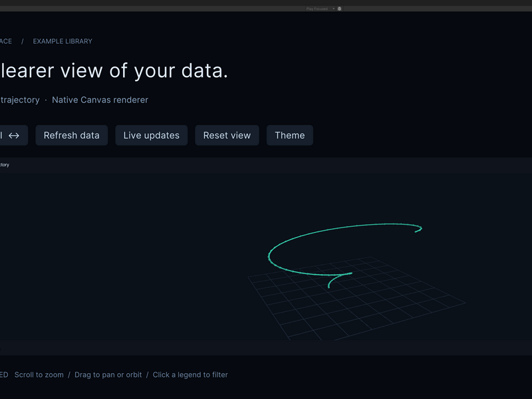Image resolution: width=532 pixels, height=399 pixels.
Task: Click the "Click a legend to filter" hint
Action: coord(190,375)
